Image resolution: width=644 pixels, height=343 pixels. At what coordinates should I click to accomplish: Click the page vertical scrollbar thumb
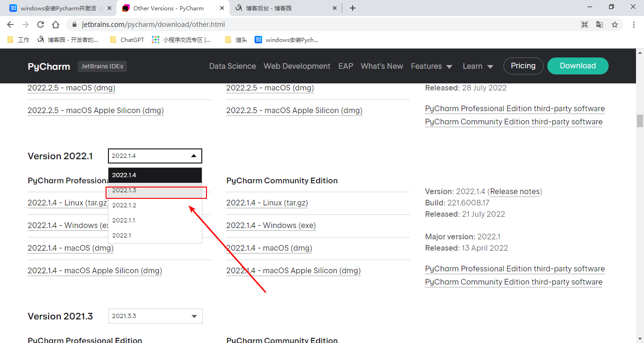click(640, 121)
